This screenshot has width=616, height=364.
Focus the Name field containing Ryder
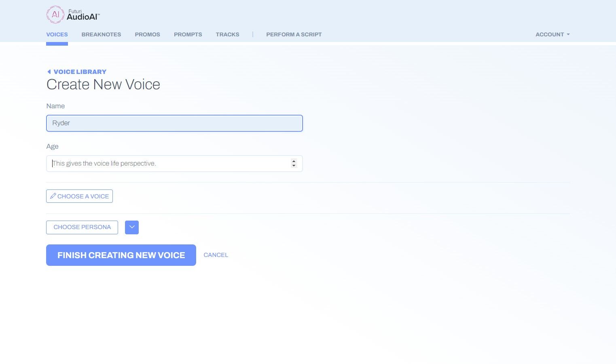pos(174,123)
